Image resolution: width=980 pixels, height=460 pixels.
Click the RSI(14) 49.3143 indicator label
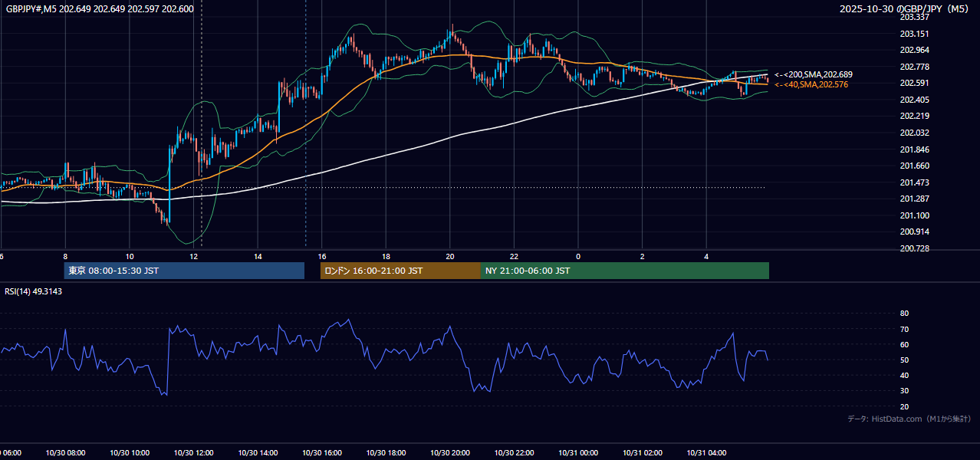pyautogui.click(x=34, y=291)
